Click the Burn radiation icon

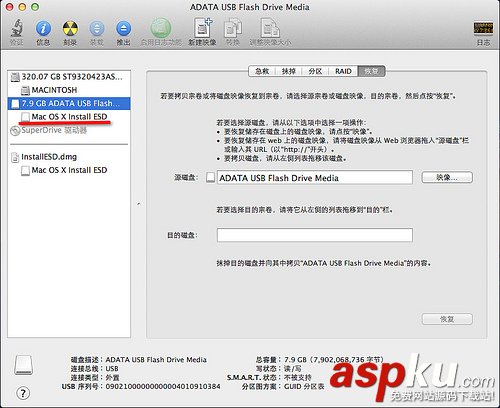click(x=70, y=28)
